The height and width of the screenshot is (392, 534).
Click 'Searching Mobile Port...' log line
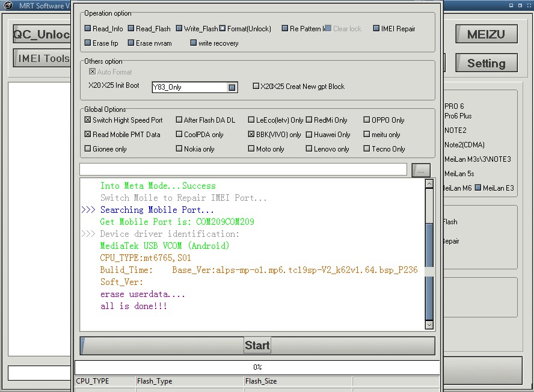coord(157,210)
